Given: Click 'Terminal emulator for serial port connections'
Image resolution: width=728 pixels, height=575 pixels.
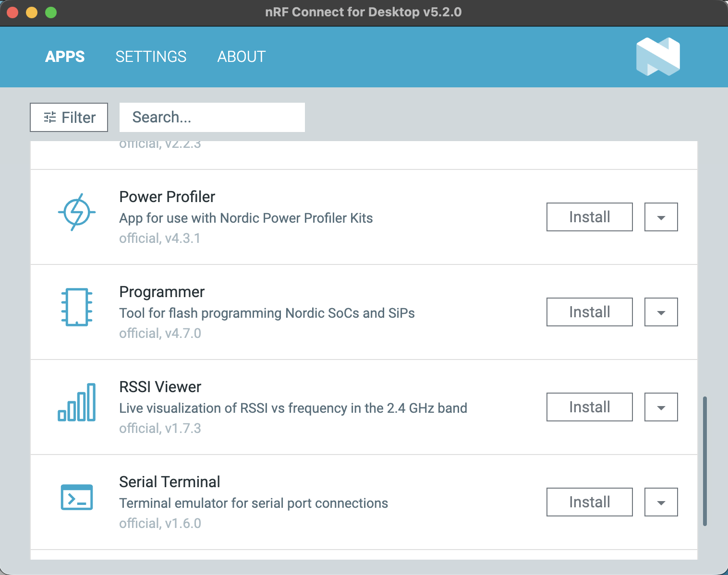Looking at the screenshot, I should (254, 503).
